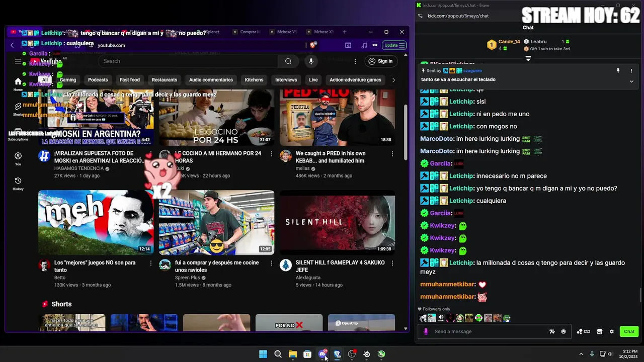
Task: Click Discord icon in taskbar
Action: coord(323,354)
